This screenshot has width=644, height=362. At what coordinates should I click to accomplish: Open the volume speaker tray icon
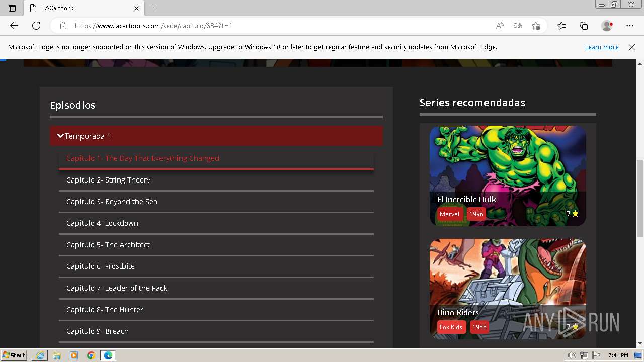click(x=572, y=355)
